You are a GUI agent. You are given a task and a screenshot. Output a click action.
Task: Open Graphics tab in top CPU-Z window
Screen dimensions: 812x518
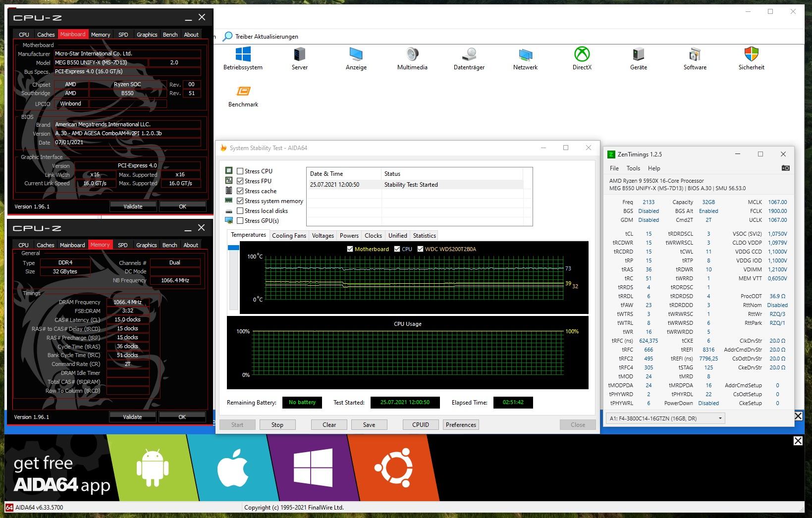point(147,34)
